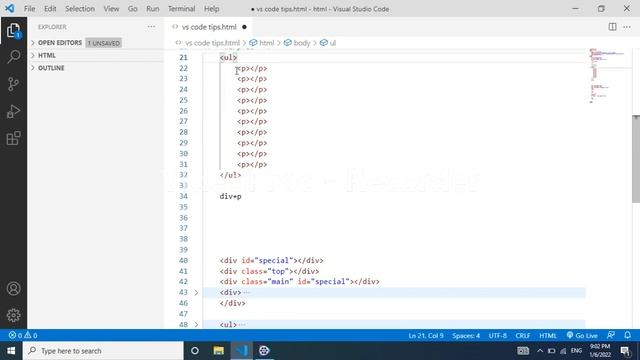The height and width of the screenshot is (360, 640).
Task: Click the minimap code overview
Action: [607, 76]
